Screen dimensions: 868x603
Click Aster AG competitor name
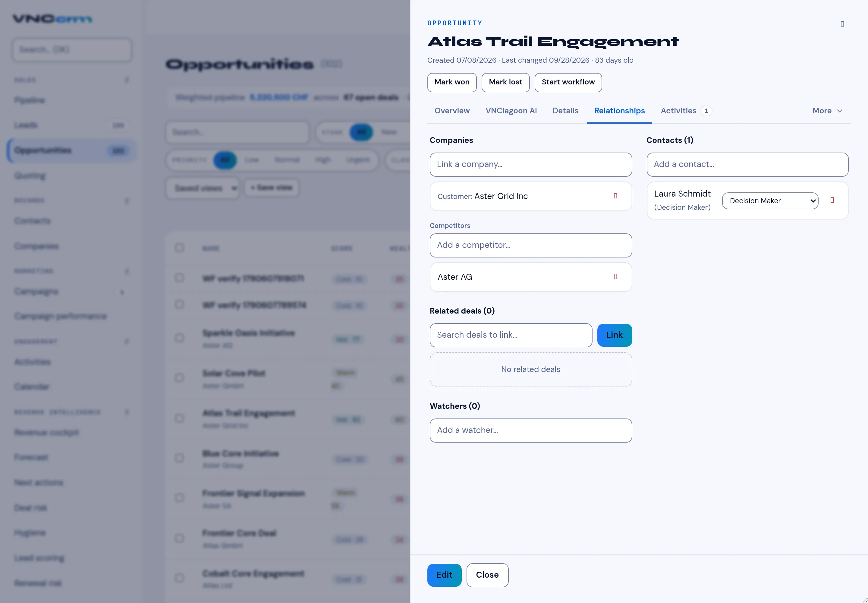click(x=454, y=277)
